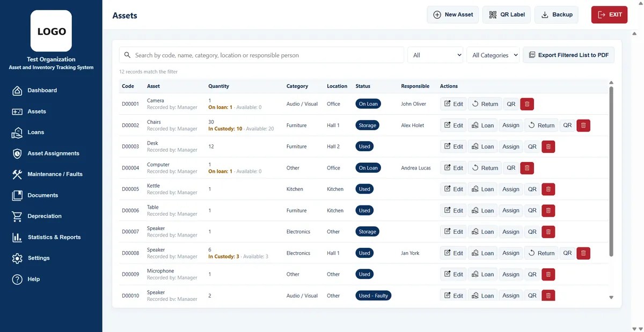Click responsible person 'Jan York'
This screenshot has height=332, width=644.
[x=410, y=253]
